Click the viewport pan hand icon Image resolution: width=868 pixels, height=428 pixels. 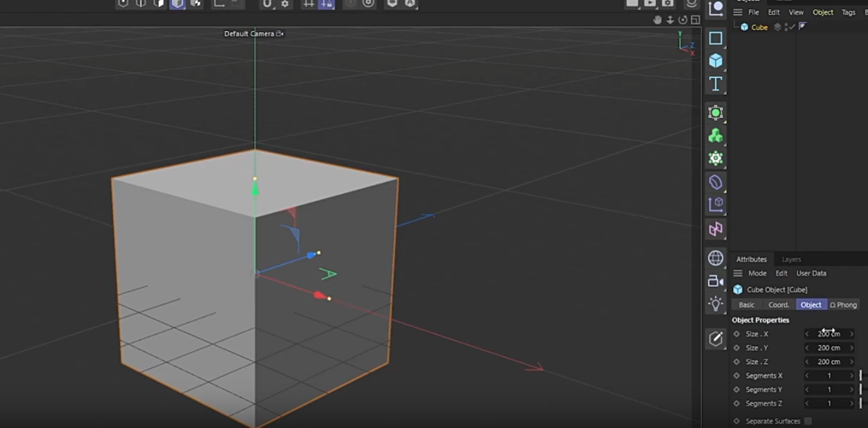657,20
